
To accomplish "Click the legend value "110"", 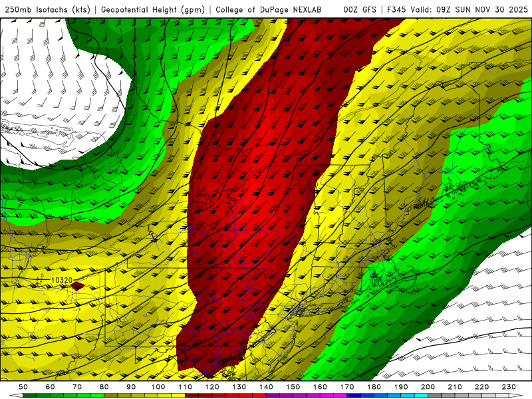I will [x=186, y=387].
